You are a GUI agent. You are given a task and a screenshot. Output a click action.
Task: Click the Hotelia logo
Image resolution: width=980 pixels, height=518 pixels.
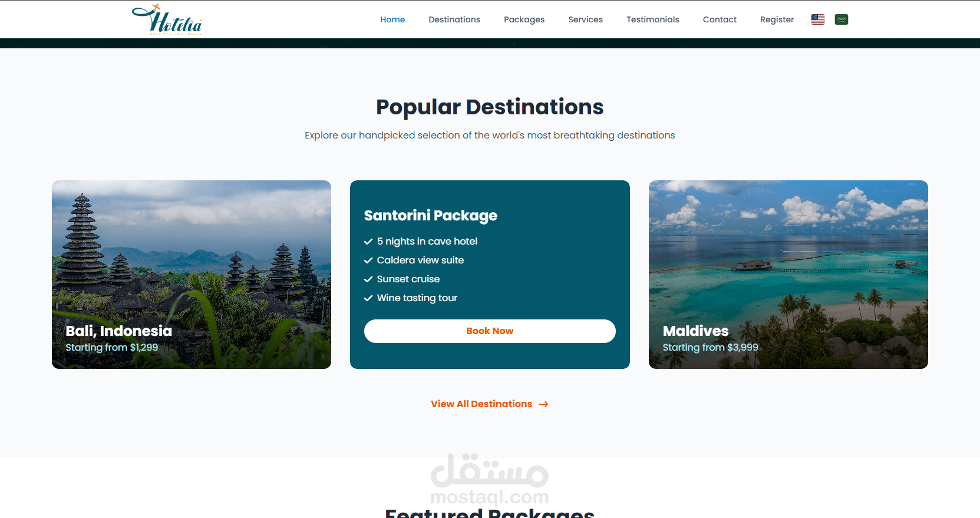point(167,19)
